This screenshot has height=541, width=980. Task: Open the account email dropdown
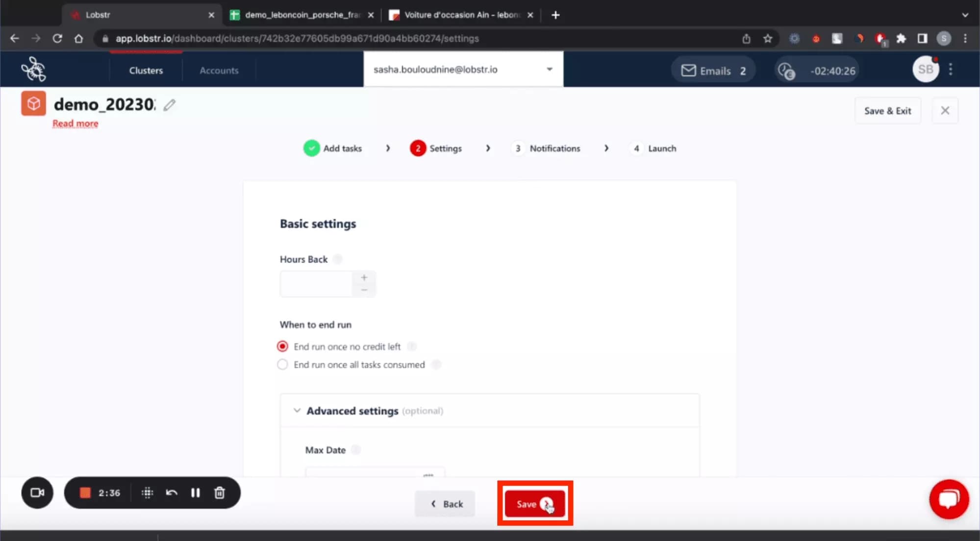549,69
